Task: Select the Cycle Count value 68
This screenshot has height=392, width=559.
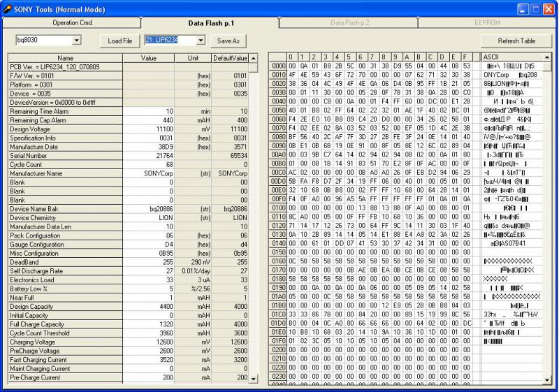Action: coord(149,165)
